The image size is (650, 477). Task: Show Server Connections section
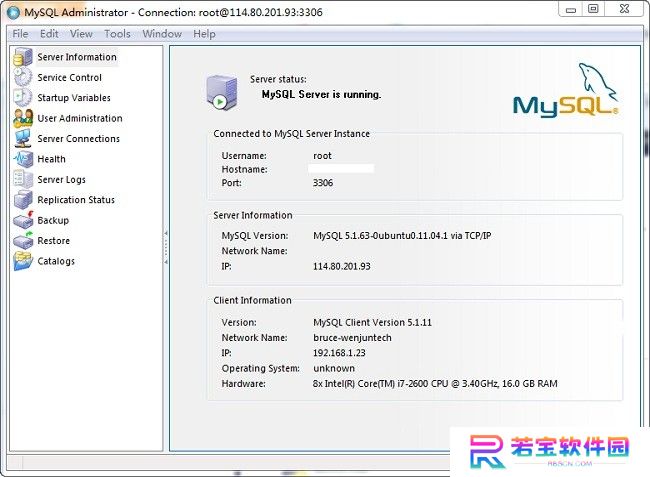coord(78,138)
